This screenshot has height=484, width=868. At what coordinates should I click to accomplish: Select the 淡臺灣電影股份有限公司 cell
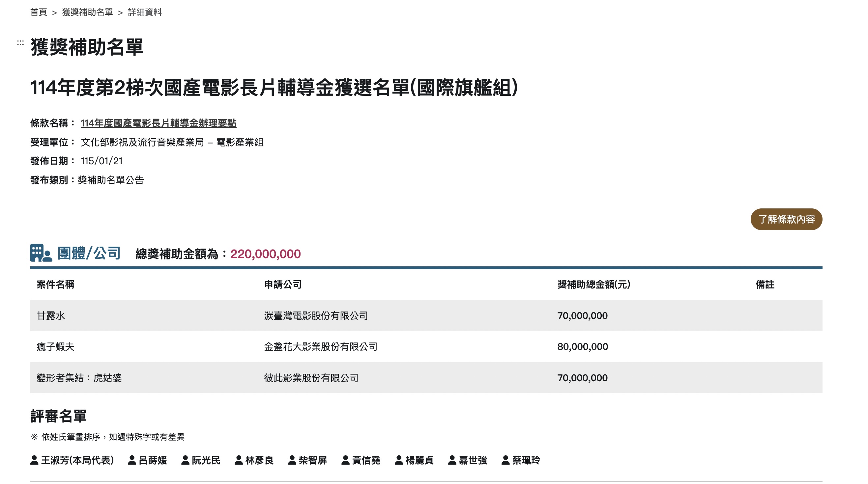(316, 316)
